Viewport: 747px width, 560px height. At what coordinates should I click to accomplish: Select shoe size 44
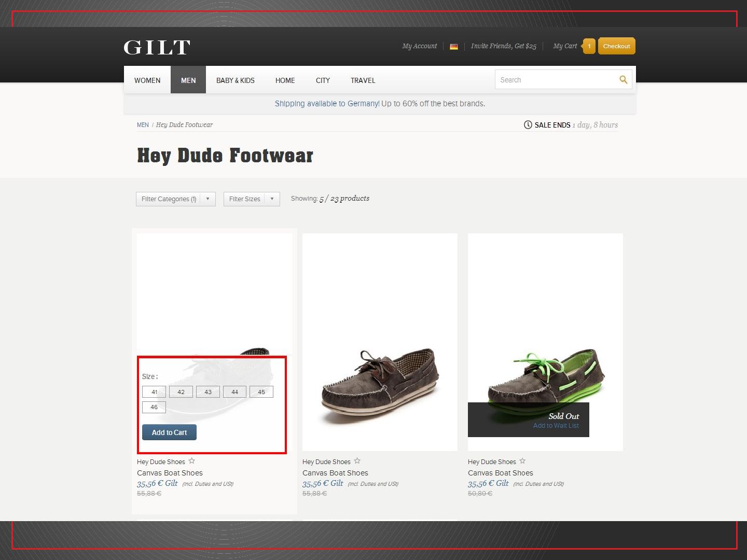(x=235, y=392)
